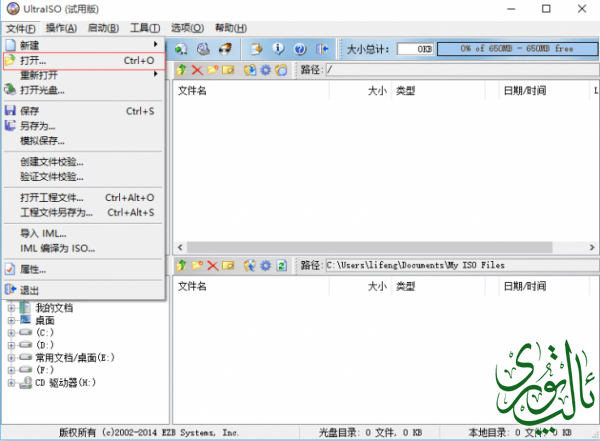This screenshot has height=441, width=600.
Task: Select 另存为... menu entry
Action: pos(84,126)
